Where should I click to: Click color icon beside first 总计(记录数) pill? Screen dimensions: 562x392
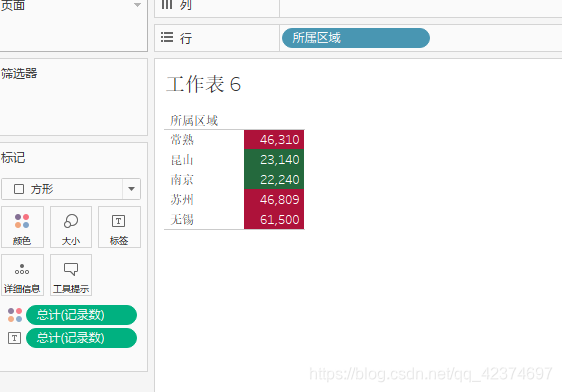[15, 315]
